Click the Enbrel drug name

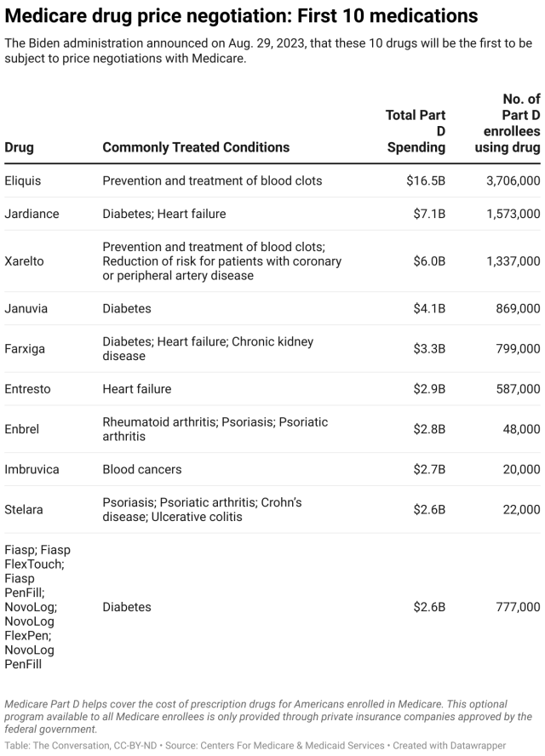[x=22, y=429]
